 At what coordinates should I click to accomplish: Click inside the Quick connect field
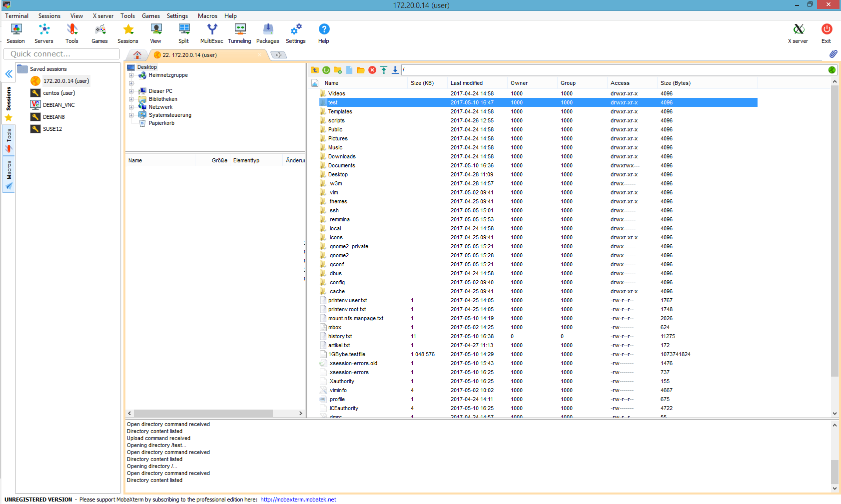click(61, 54)
